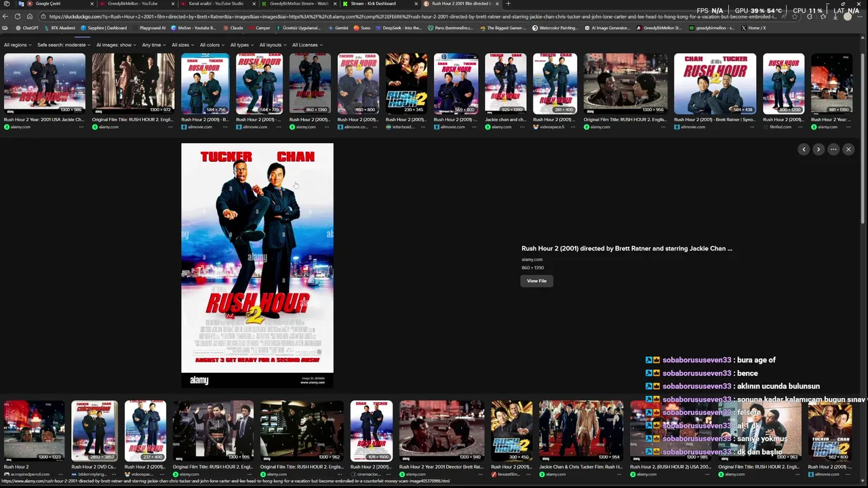Click the 860 × 1390 dimensions text in details

pos(532,268)
